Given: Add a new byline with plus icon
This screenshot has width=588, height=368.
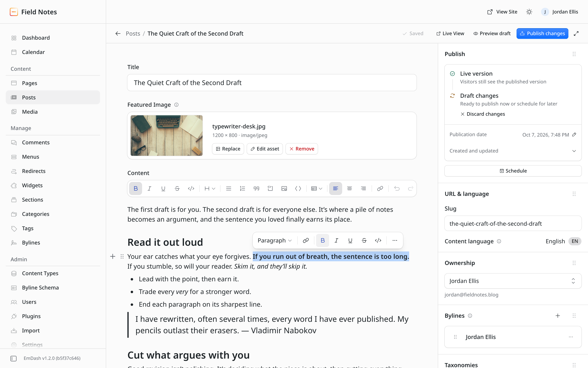Looking at the screenshot, I should (558, 316).
